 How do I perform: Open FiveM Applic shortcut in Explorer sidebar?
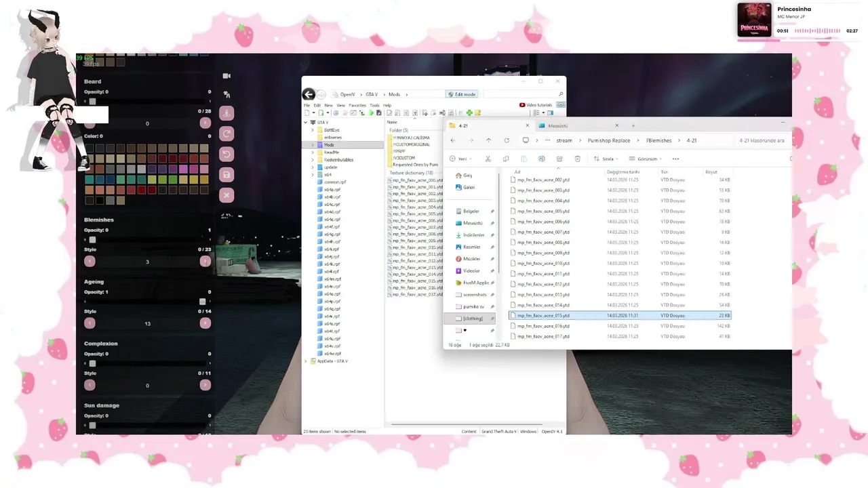[x=475, y=283]
